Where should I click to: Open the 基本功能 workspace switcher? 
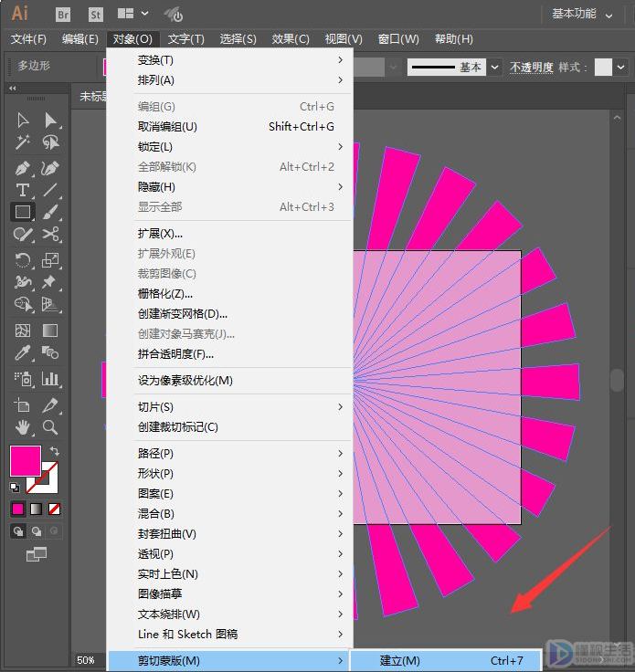click(x=582, y=14)
